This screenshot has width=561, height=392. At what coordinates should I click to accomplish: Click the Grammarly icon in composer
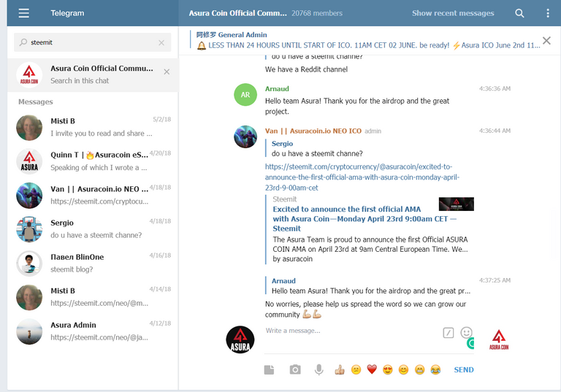point(471,343)
